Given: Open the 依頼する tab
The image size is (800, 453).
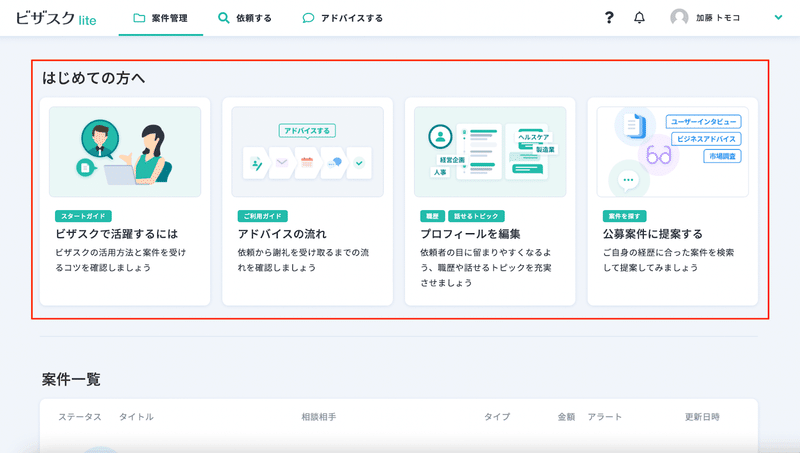Looking at the screenshot, I should [244, 18].
